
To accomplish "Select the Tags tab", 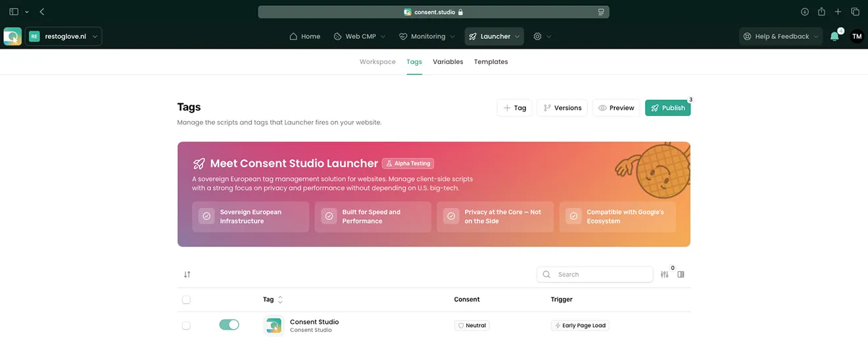I will tap(414, 62).
